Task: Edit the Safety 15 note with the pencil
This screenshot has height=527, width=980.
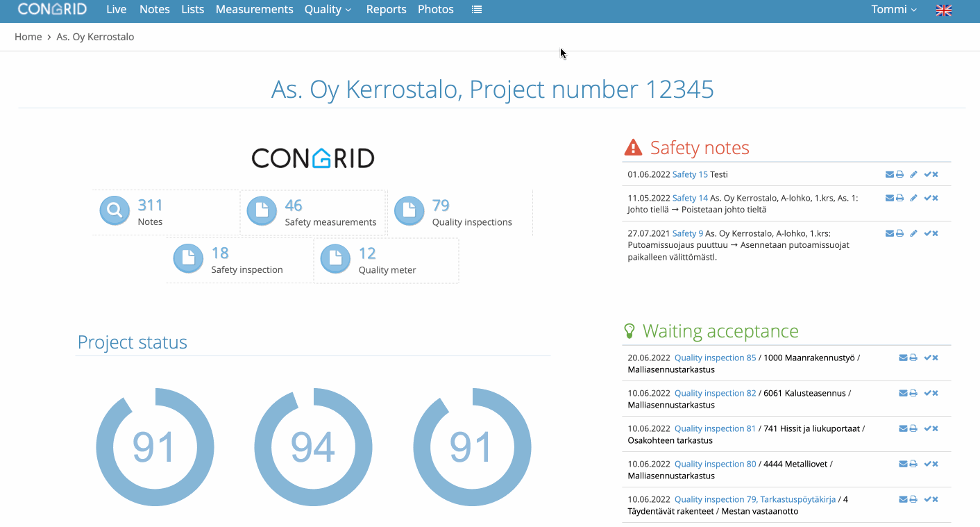Action: point(913,175)
